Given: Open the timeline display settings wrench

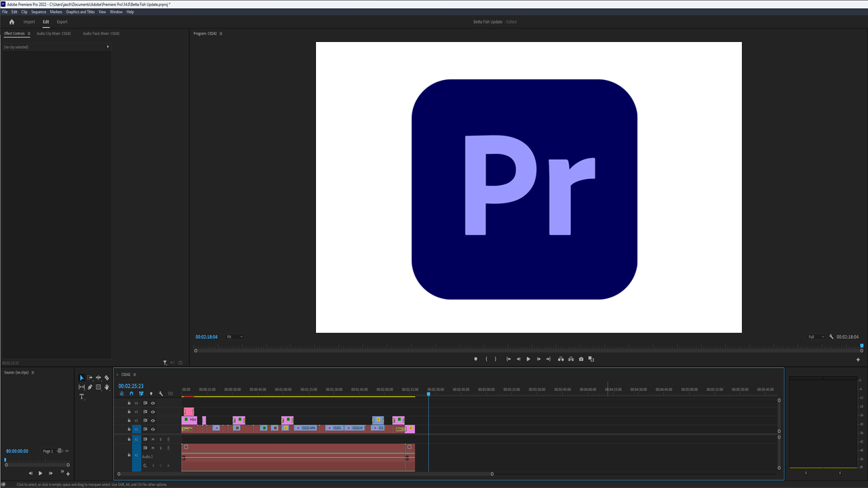Looking at the screenshot, I should 161,394.
